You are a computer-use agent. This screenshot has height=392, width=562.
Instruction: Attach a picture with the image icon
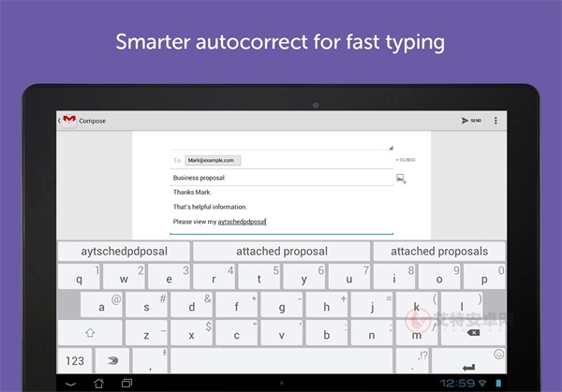click(401, 179)
